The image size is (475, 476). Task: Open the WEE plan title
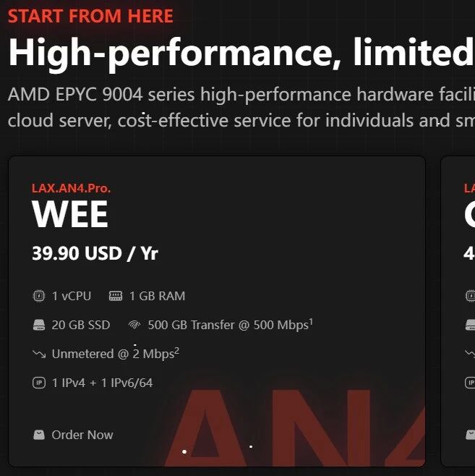point(70,214)
